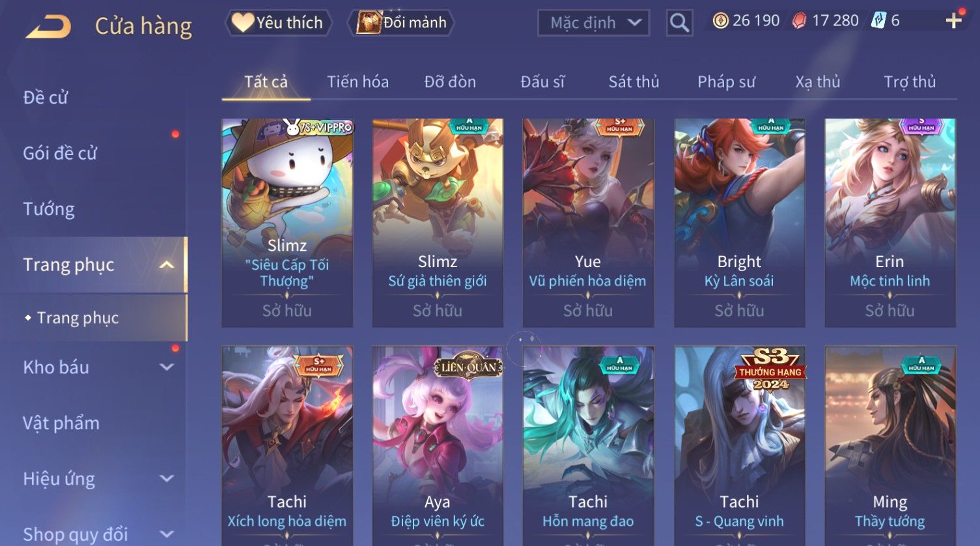
Task: Click the red gem currency icon
Action: coord(799,21)
